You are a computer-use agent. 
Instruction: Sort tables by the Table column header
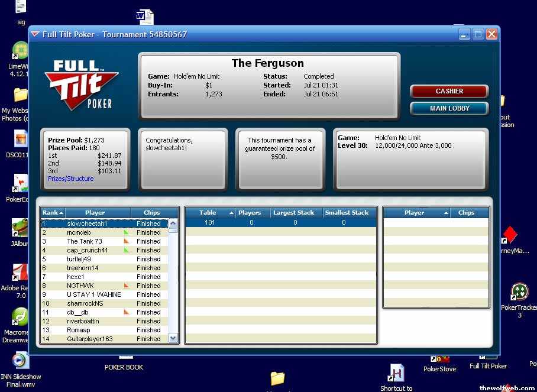[x=210, y=213]
